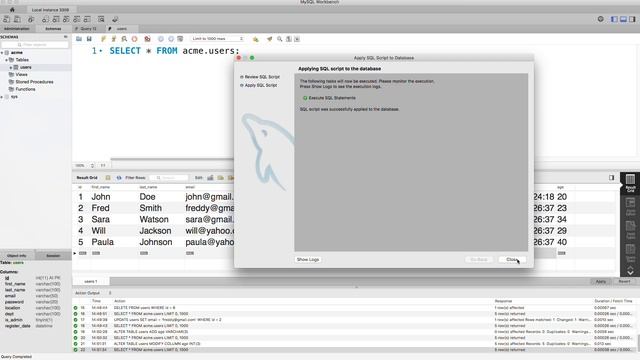Open SQL script in new tab icon
Image resolution: width=640 pixels, height=360 pixels.
tap(18, 19)
